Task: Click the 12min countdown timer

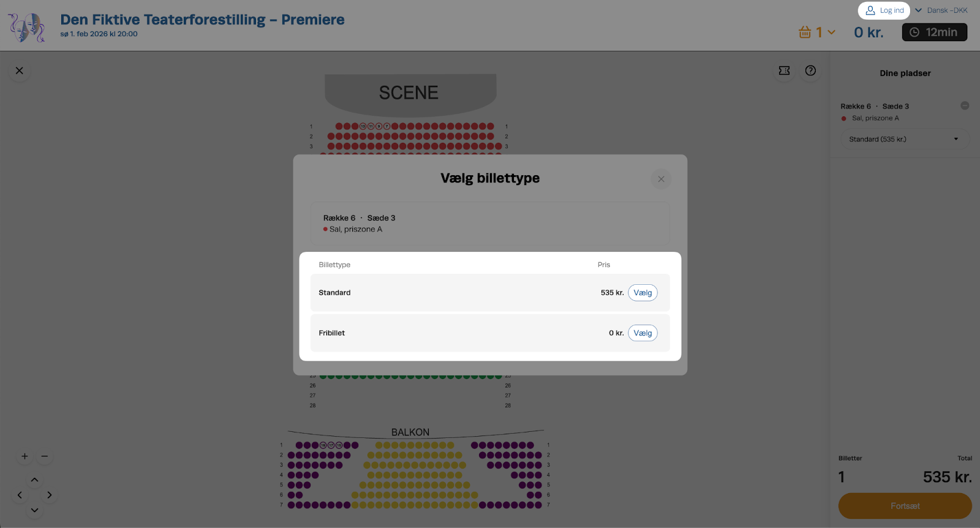Action: [x=934, y=32]
